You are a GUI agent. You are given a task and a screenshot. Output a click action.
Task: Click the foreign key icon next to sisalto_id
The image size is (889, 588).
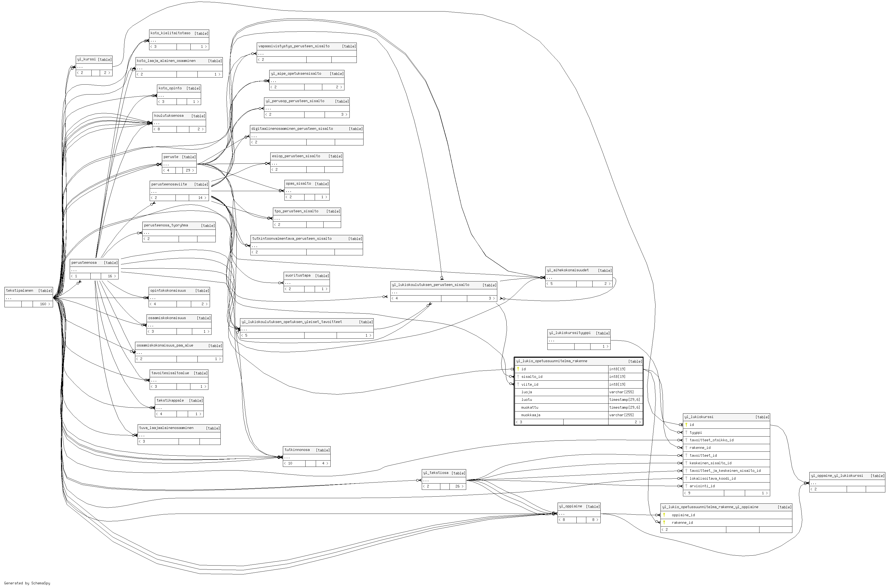[518, 377]
